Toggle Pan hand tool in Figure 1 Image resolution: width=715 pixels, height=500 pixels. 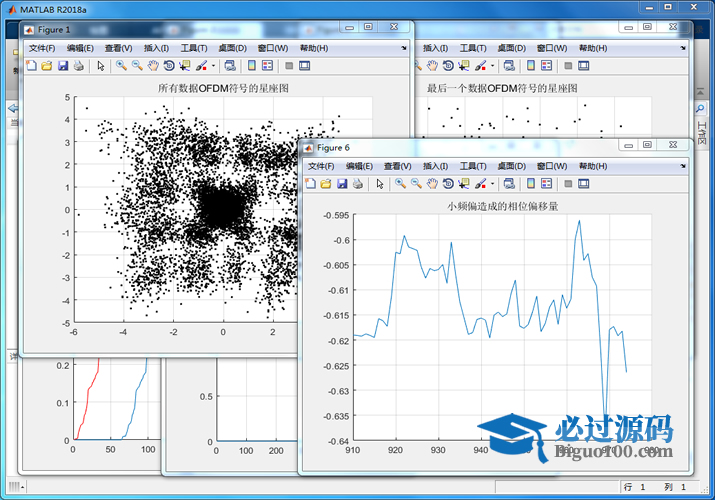click(153, 66)
